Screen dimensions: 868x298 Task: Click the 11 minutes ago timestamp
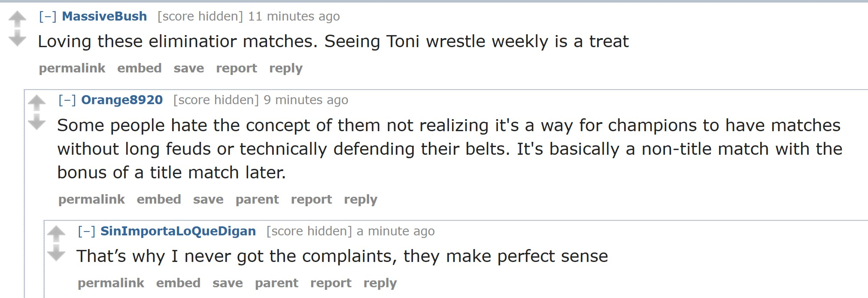tap(294, 16)
